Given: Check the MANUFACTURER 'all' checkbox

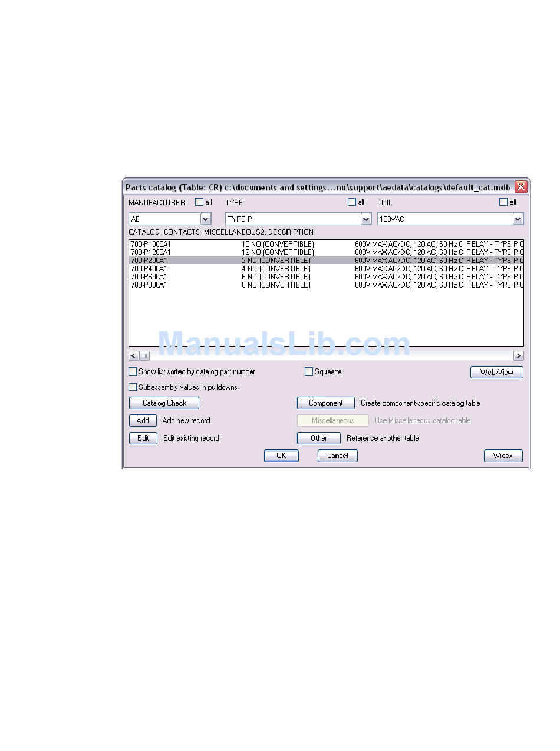Looking at the screenshot, I should tap(199, 202).
